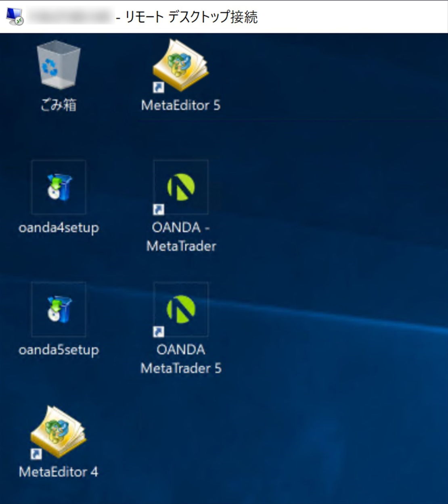Click the Remote Desktop Connection title bar icon

[15, 17]
